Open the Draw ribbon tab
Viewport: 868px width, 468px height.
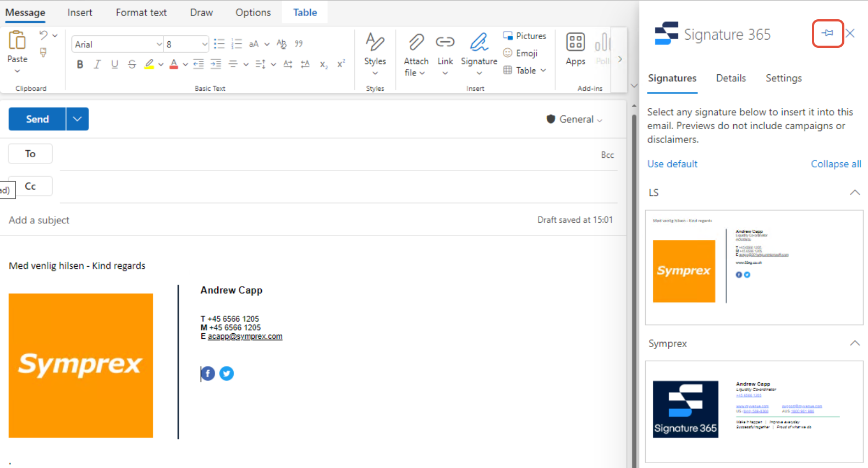pos(201,12)
